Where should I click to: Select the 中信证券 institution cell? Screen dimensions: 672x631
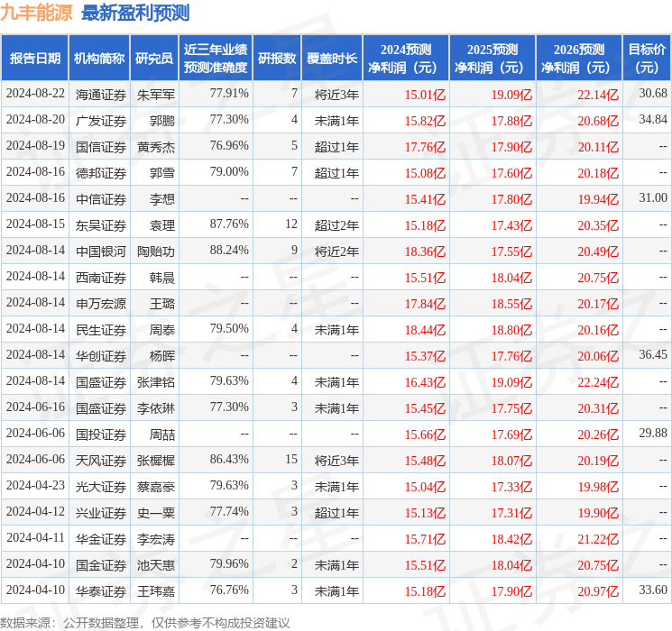coord(101,199)
